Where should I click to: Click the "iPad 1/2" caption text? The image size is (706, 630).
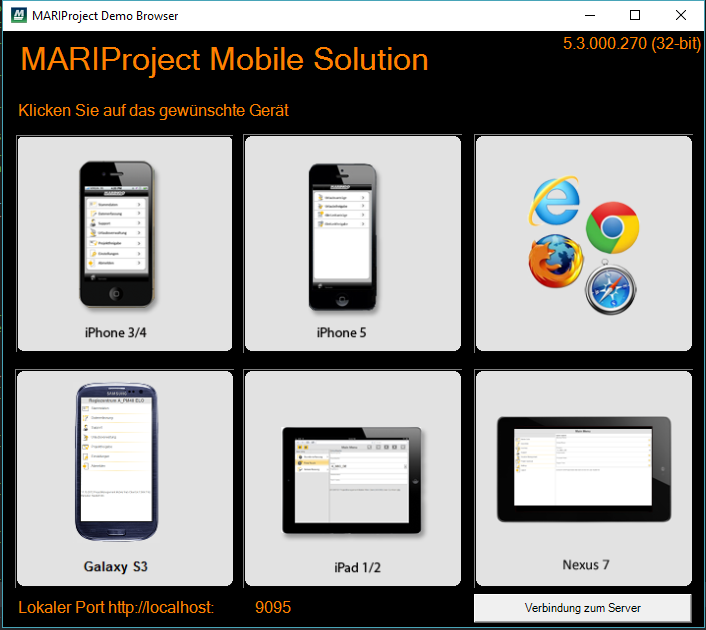click(357, 568)
